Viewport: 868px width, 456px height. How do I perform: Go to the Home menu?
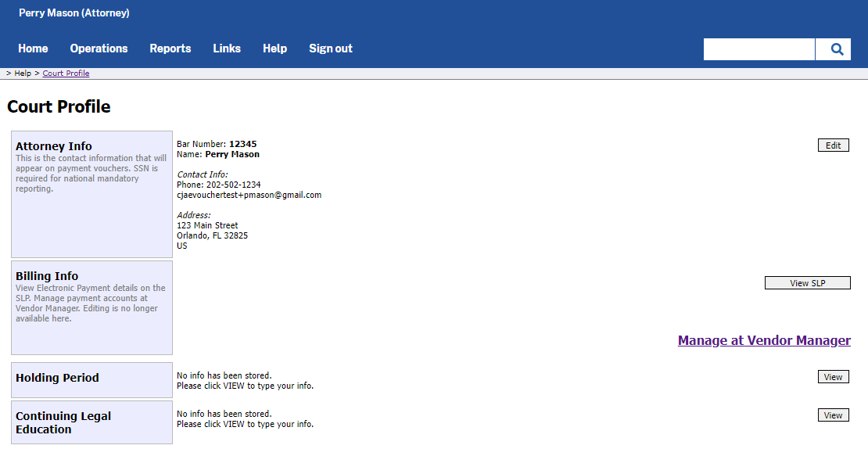tap(33, 48)
